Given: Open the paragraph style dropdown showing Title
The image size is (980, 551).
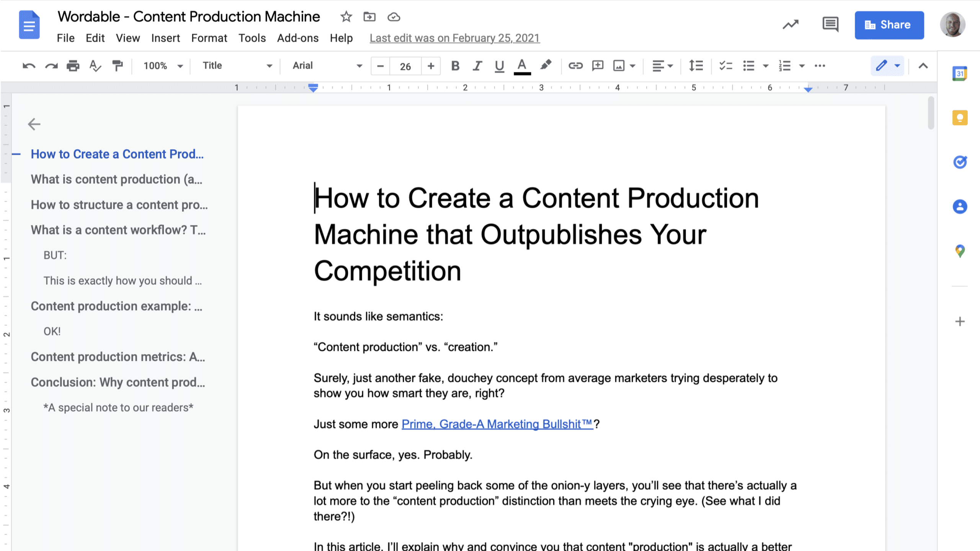Looking at the screenshot, I should 234,65.
